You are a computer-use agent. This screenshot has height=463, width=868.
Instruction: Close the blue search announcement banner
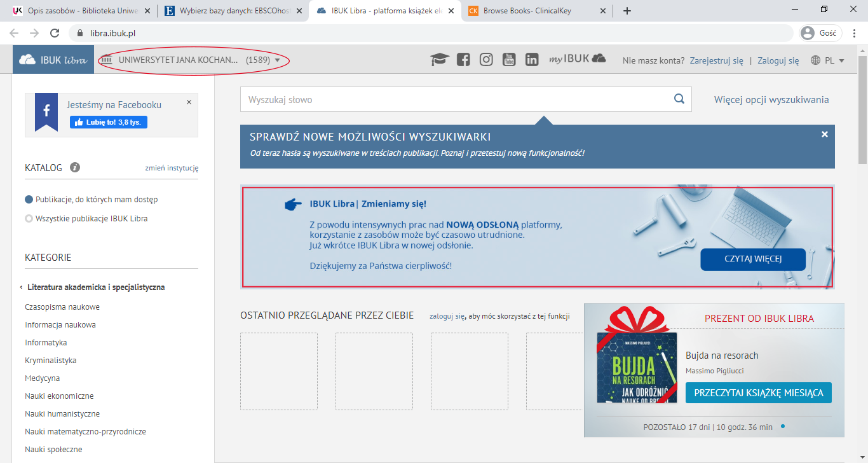pyautogui.click(x=824, y=134)
